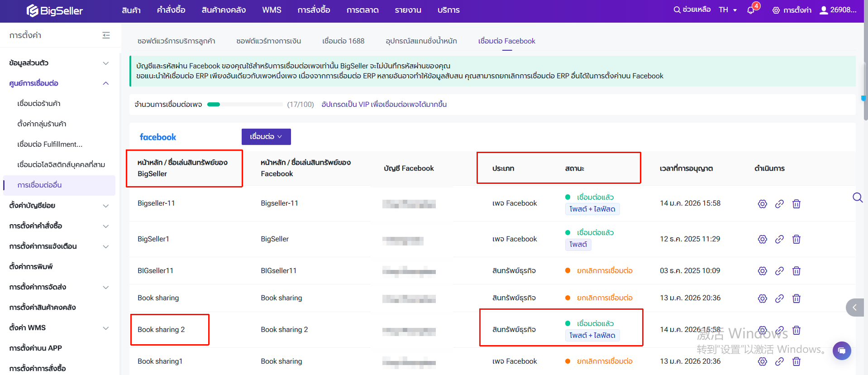Click the BigSeller logo

tap(55, 10)
